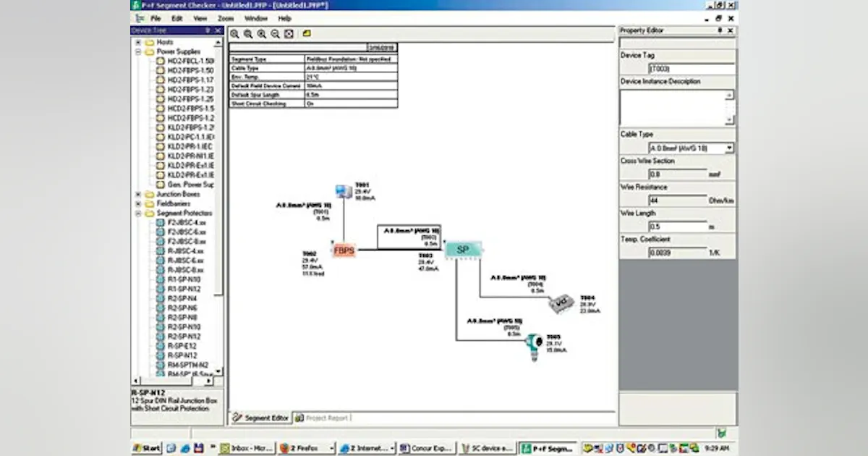The height and width of the screenshot is (456, 868).
Task: Pin the Property Editor panel
Action: [720, 30]
